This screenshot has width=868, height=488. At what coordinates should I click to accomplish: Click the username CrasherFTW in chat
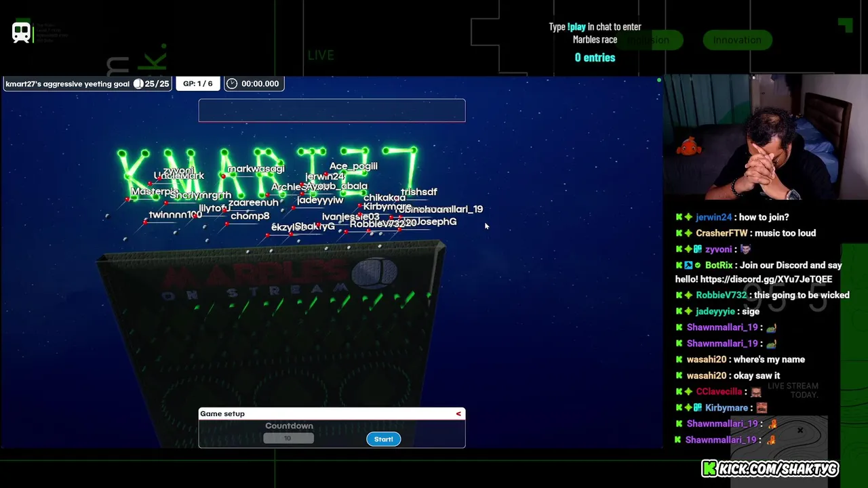722,233
